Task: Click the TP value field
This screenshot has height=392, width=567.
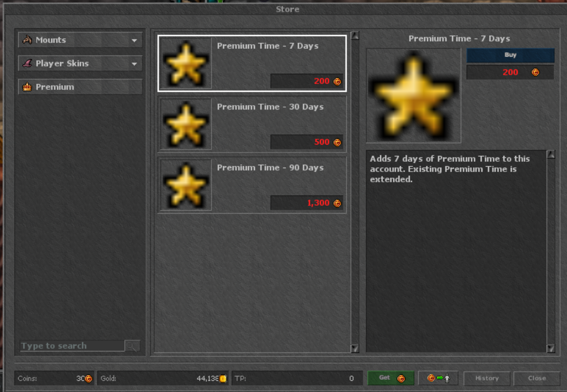Action: click(297, 378)
